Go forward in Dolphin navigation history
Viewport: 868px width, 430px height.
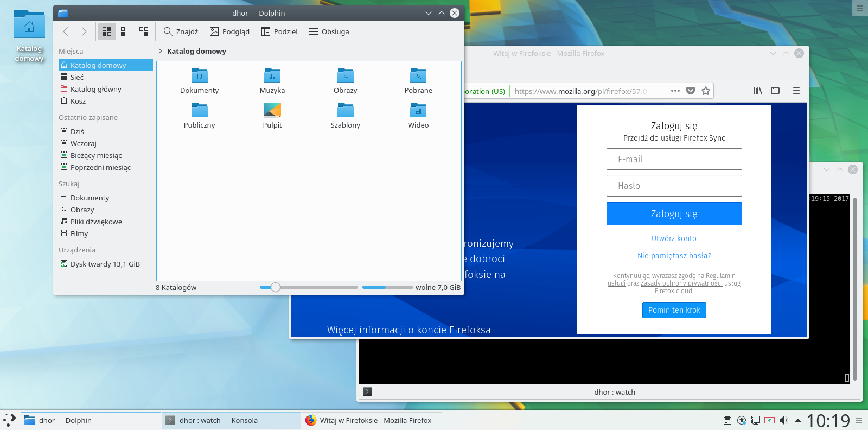pos(84,31)
